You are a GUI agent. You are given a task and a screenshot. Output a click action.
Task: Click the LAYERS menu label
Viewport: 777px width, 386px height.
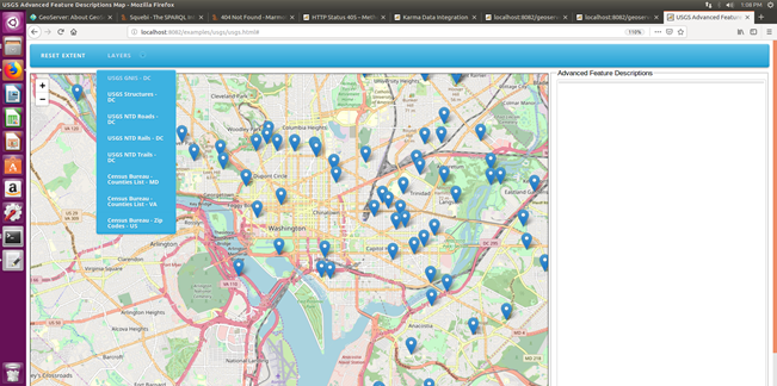(x=119, y=55)
